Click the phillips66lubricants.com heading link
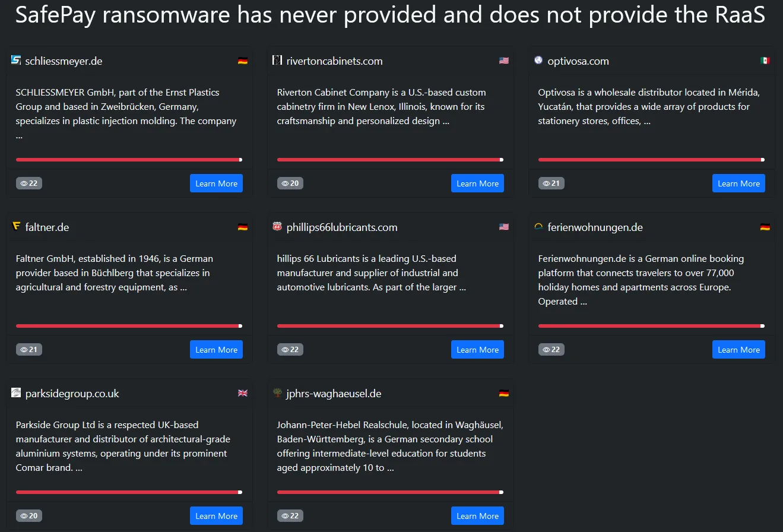This screenshot has height=532, width=783. point(342,227)
